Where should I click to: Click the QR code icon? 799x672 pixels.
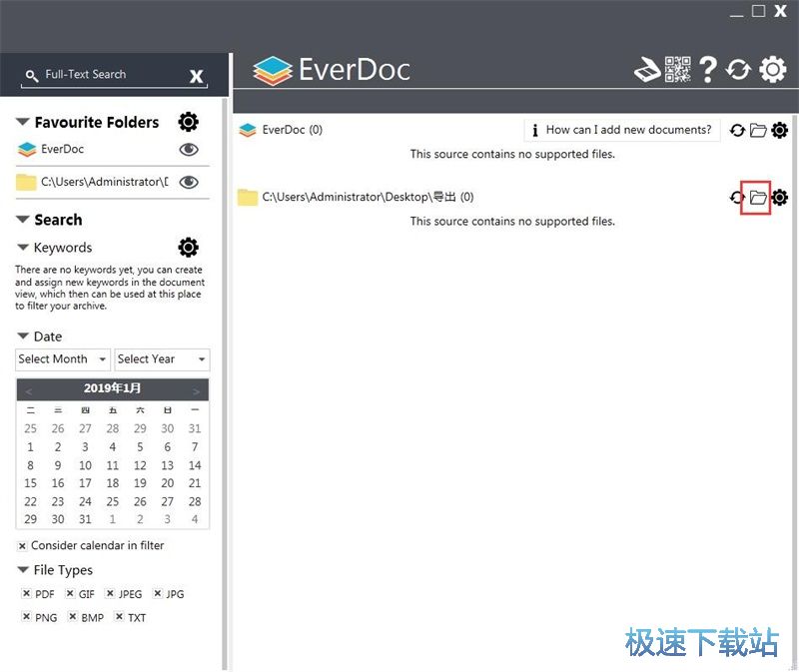678,70
